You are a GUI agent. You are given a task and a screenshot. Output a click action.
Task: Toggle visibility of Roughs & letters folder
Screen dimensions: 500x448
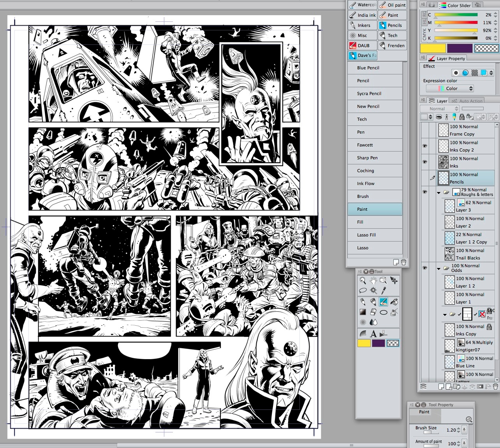(x=425, y=192)
